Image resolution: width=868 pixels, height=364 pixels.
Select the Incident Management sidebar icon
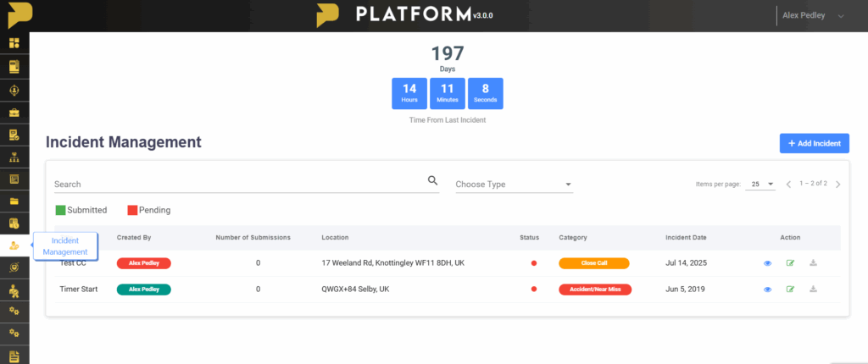[x=14, y=245]
